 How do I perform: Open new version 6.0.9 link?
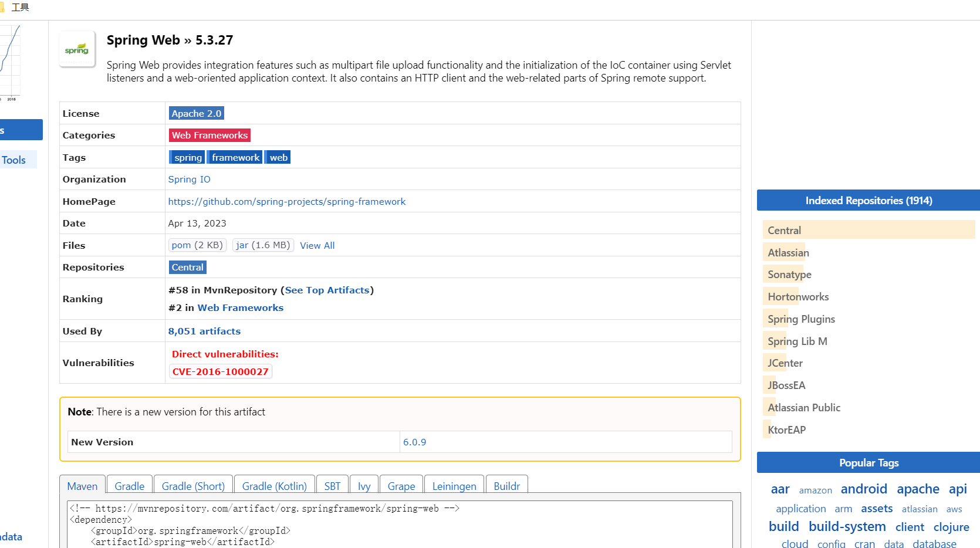click(415, 442)
